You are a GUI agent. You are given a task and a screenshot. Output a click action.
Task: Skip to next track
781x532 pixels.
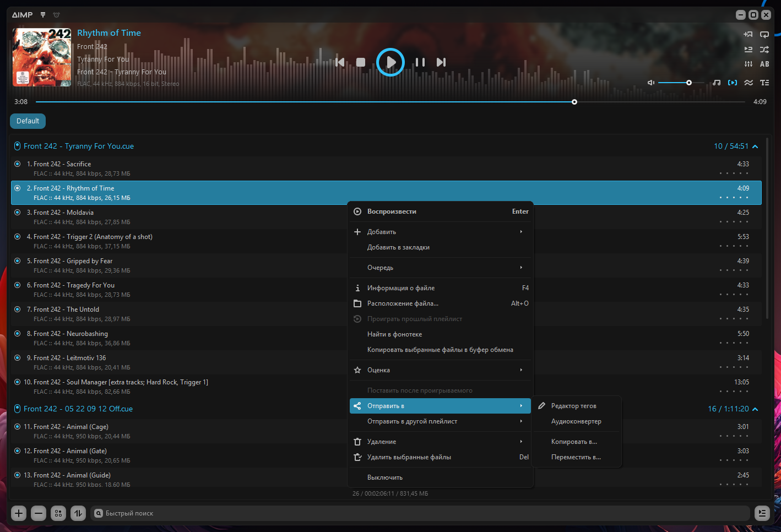441,62
